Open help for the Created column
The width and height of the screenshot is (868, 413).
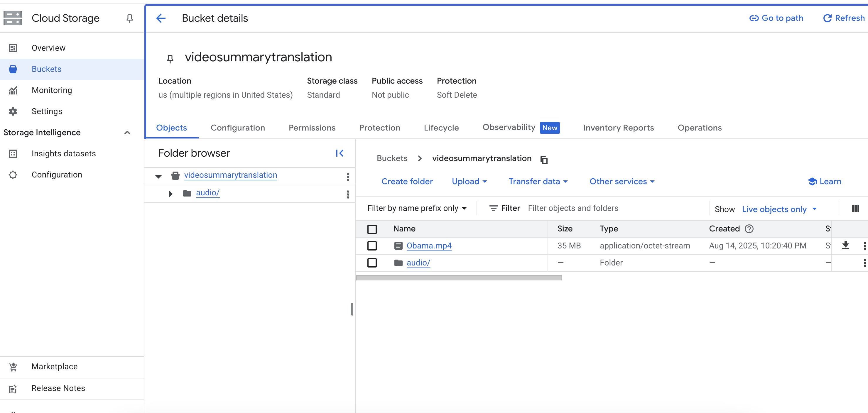coord(749,229)
